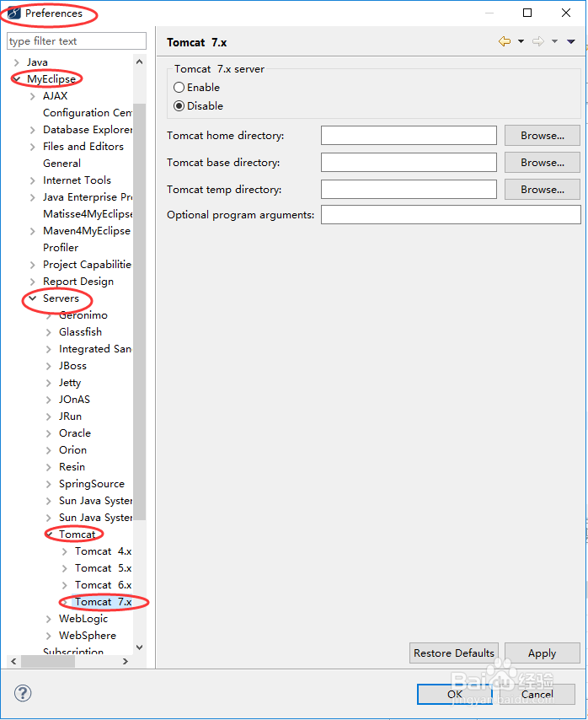Click the MyEclipse Preferences window icon
The height and width of the screenshot is (720, 588).
pos(14,13)
